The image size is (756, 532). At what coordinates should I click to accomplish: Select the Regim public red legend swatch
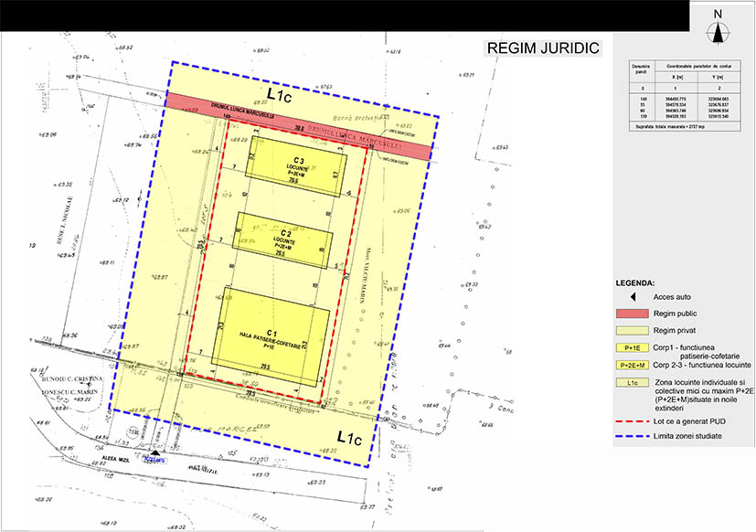coord(632,314)
